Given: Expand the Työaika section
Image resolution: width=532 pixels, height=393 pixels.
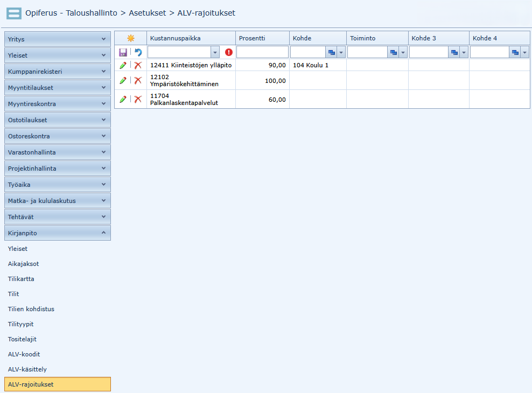Looking at the screenshot, I should tap(57, 185).
